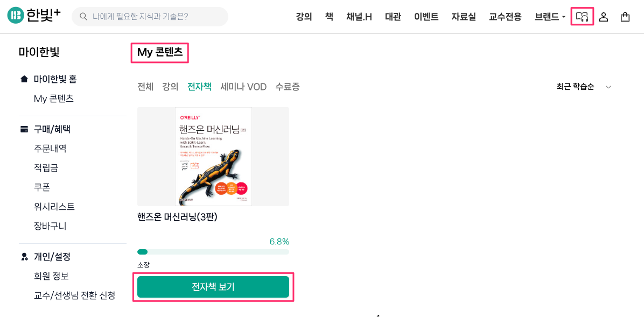Open the 최근 학습순 sort dropdown

(x=584, y=87)
